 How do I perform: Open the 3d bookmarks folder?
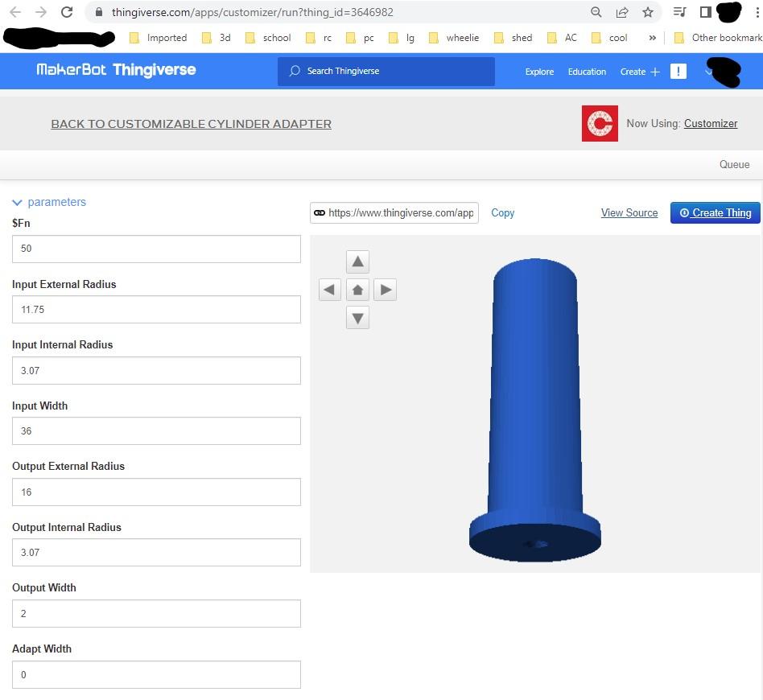(x=216, y=38)
